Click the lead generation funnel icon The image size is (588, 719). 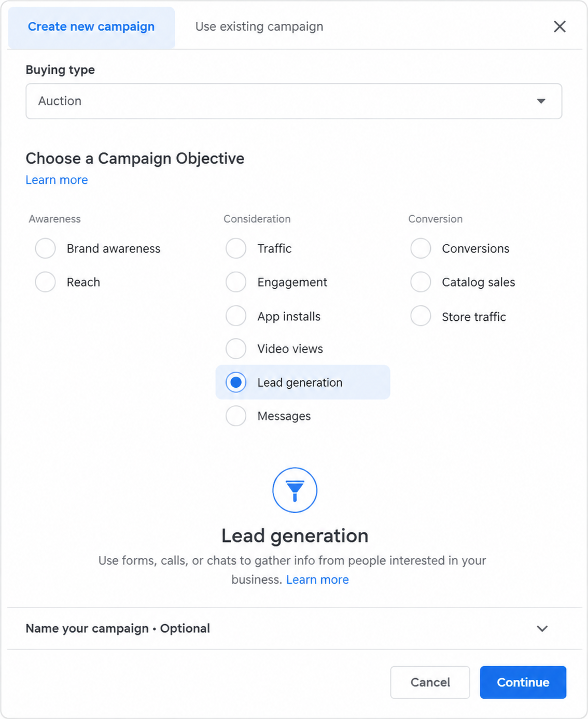tap(295, 490)
